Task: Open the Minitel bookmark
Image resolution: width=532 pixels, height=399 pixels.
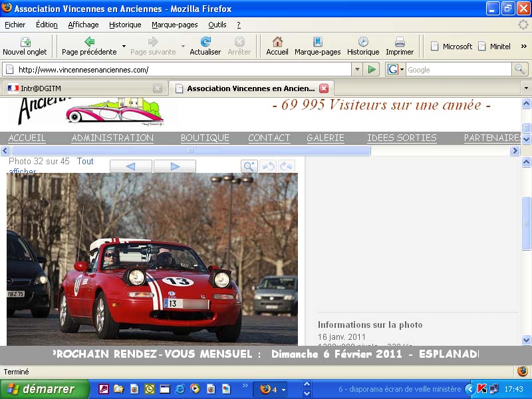Action: click(x=494, y=46)
